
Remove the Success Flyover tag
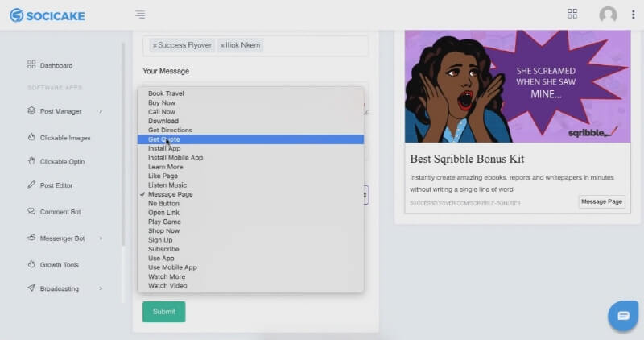coord(155,46)
